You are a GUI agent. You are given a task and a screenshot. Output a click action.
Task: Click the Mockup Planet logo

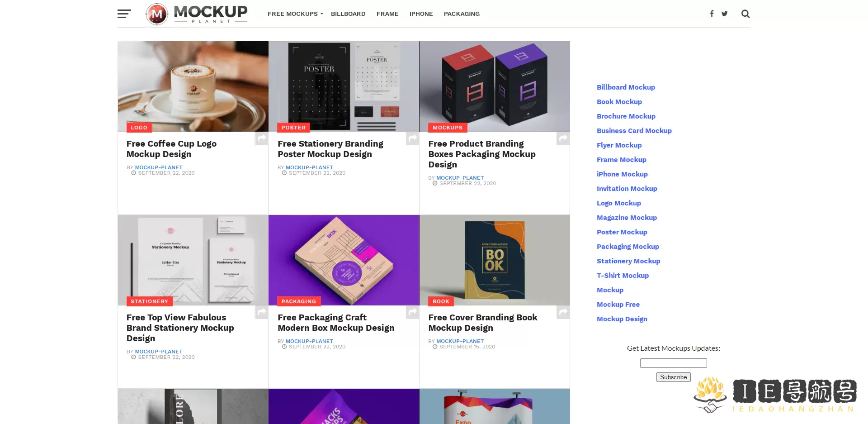[x=197, y=14]
